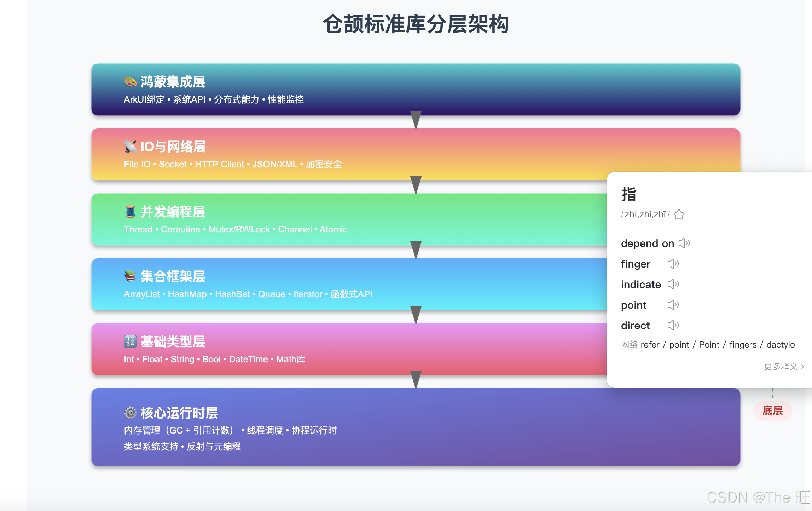812x511 pixels.
Task: Star the word 指 as favorite
Action: [679, 214]
